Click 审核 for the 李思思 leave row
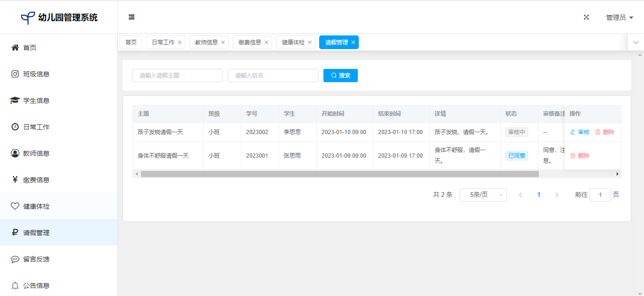The width and height of the screenshot is (644, 296). pos(580,132)
